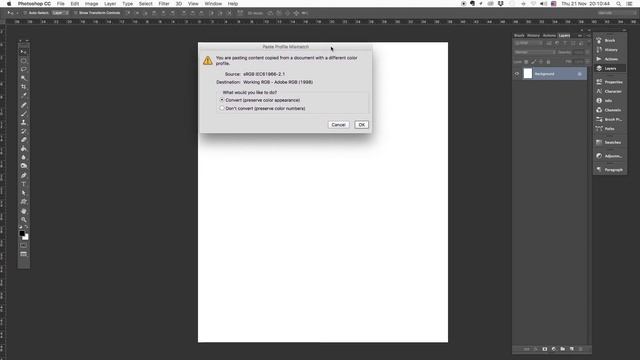
Task: Select the Marquee selection tool
Action: tap(23, 61)
